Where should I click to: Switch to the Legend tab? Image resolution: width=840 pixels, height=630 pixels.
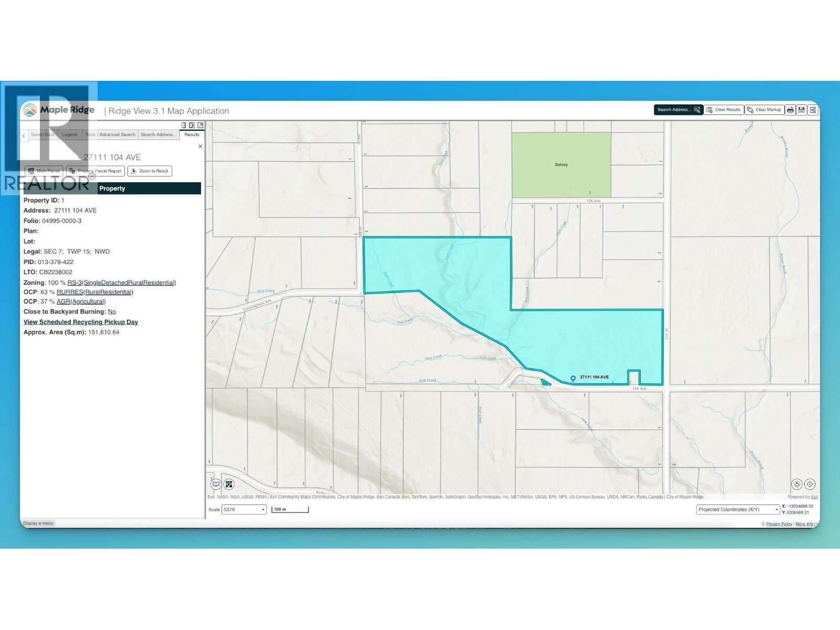point(69,135)
